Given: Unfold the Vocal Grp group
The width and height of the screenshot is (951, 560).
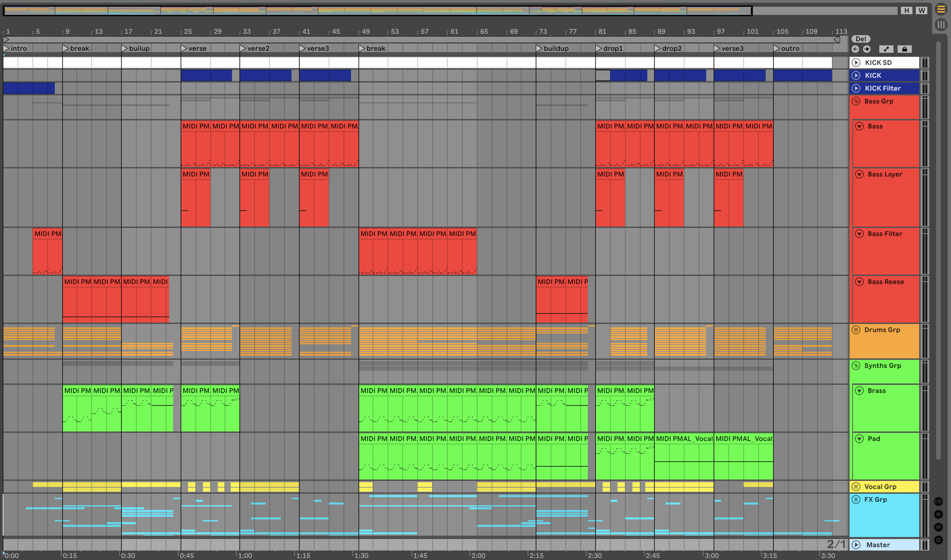Looking at the screenshot, I should click(x=856, y=486).
